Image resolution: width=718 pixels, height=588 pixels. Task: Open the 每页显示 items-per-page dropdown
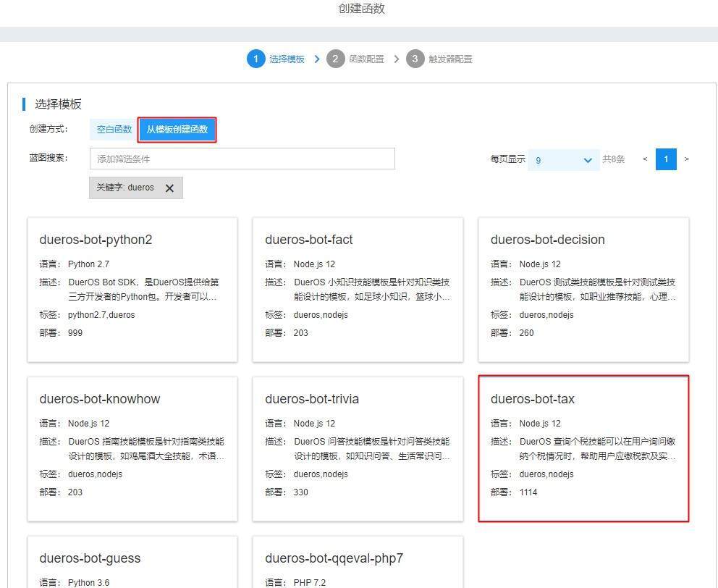click(563, 160)
